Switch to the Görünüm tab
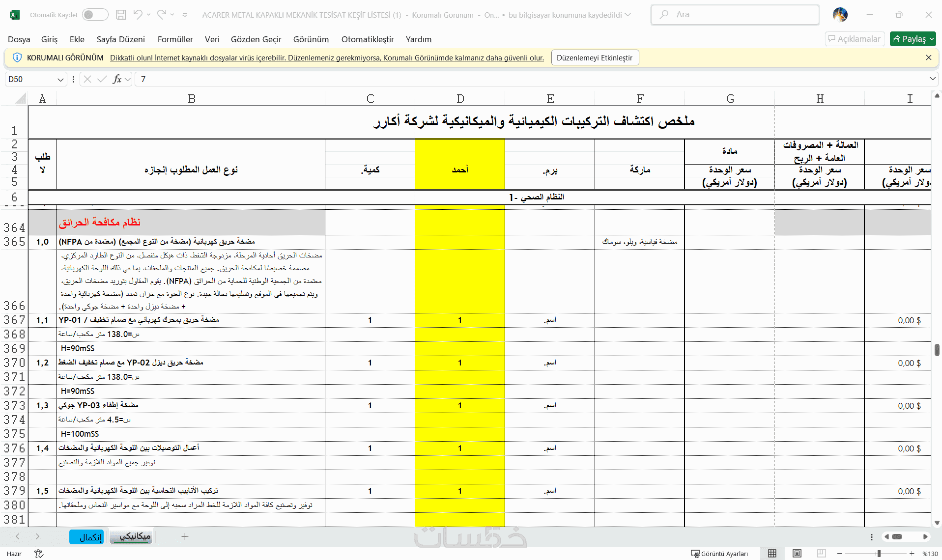Viewport: 942px width, 560px height. tap(311, 39)
